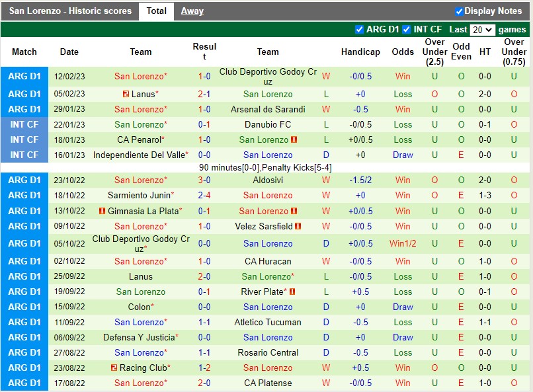Open CA Huracan team link
This screenshot has height=392, width=533.
coord(268,261)
